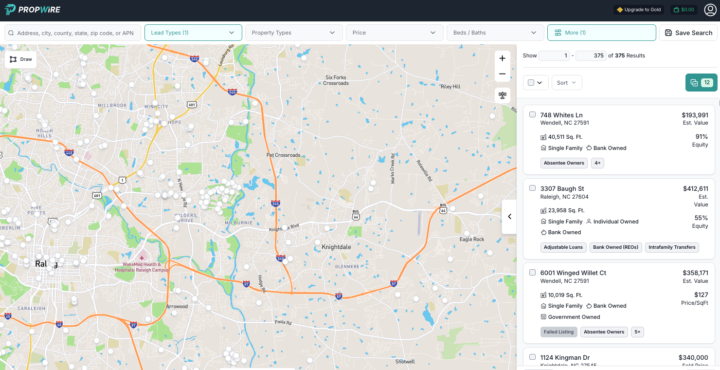
Task: Open the More filters button
Action: pyautogui.click(x=602, y=33)
